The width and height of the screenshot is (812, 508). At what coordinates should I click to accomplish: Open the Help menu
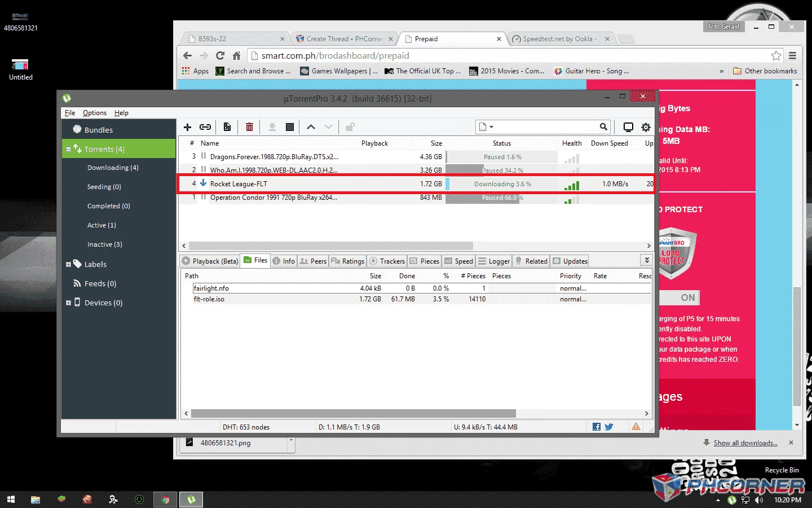(121, 113)
